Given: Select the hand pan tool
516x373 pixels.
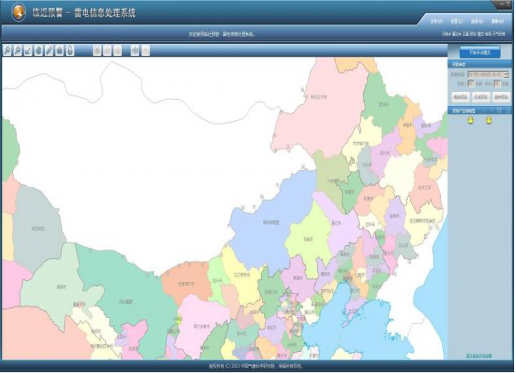Looking at the screenshot, I should pyautogui.click(x=39, y=50).
